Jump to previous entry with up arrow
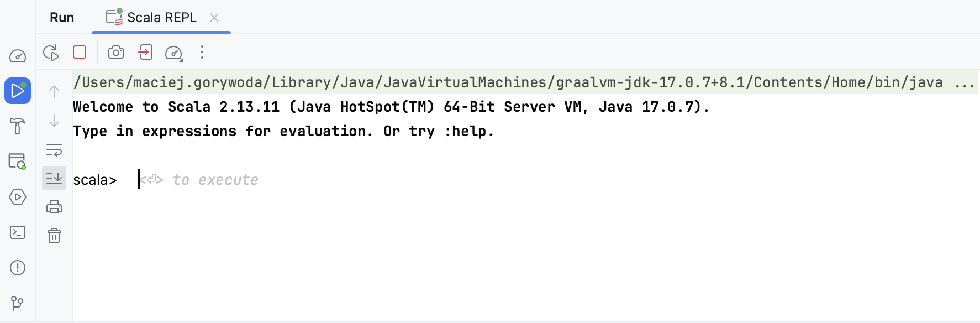The image size is (980, 323). 54,91
